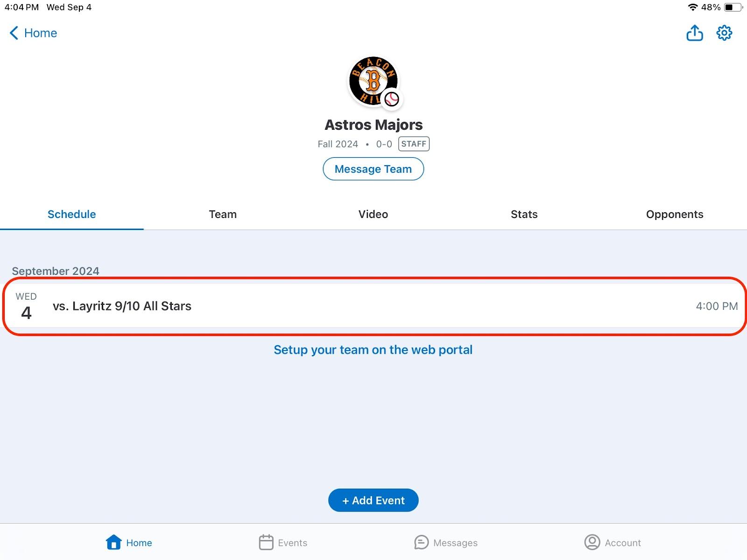Tap the Home back label text
The image size is (747, 560).
pos(41,33)
